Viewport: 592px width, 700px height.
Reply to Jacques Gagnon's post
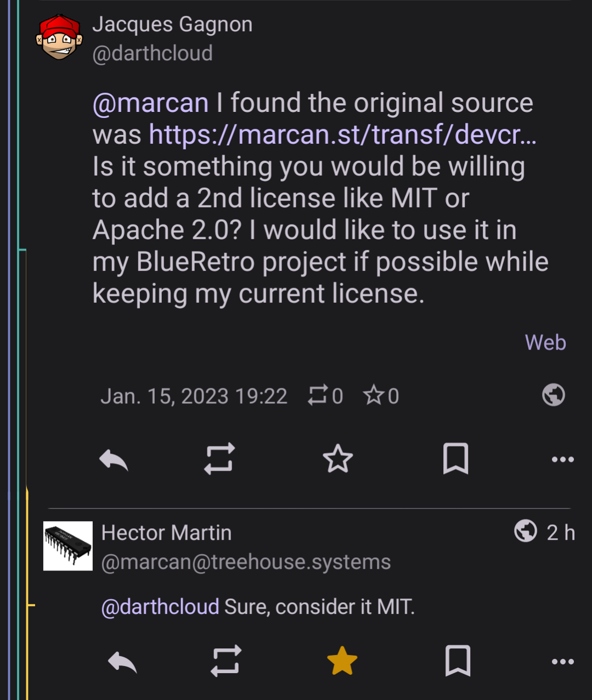click(114, 460)
